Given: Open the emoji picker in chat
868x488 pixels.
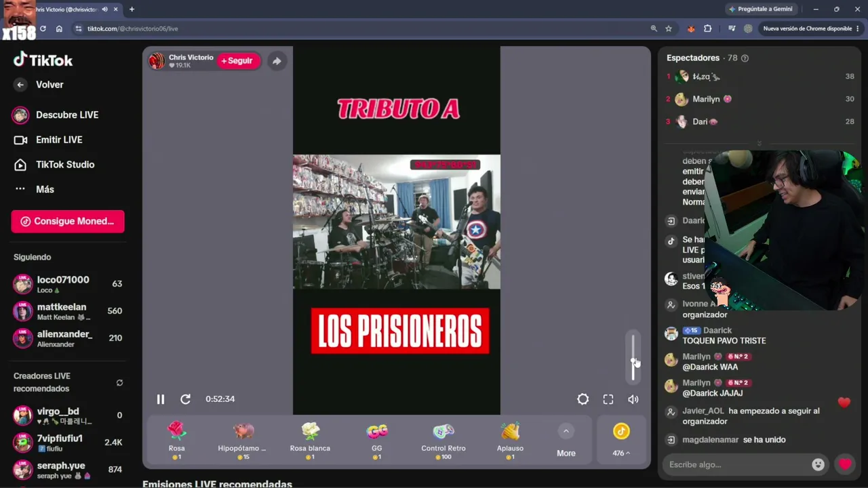Looking at the screenshot, I should 818,465.
